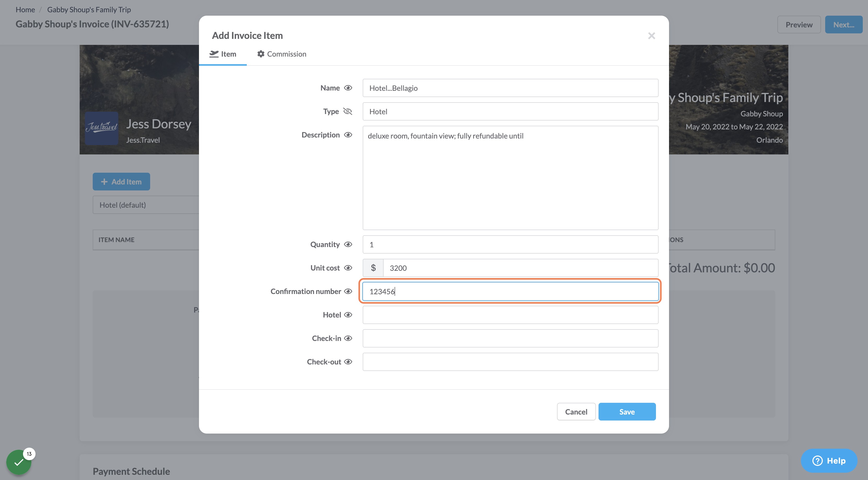
Task: Toggle visibility eye next to Check-in
Action: tap(348, 338)
